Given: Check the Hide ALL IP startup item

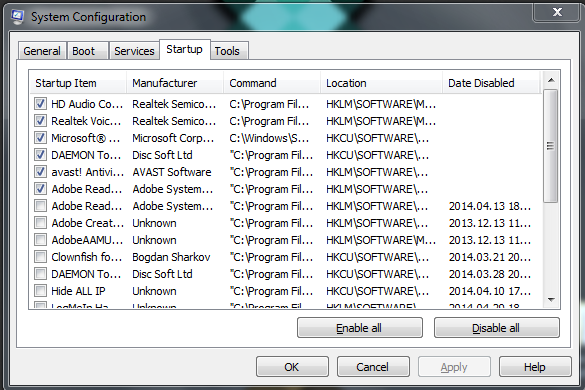Looking at the screenshot, I should coord(40,291).
